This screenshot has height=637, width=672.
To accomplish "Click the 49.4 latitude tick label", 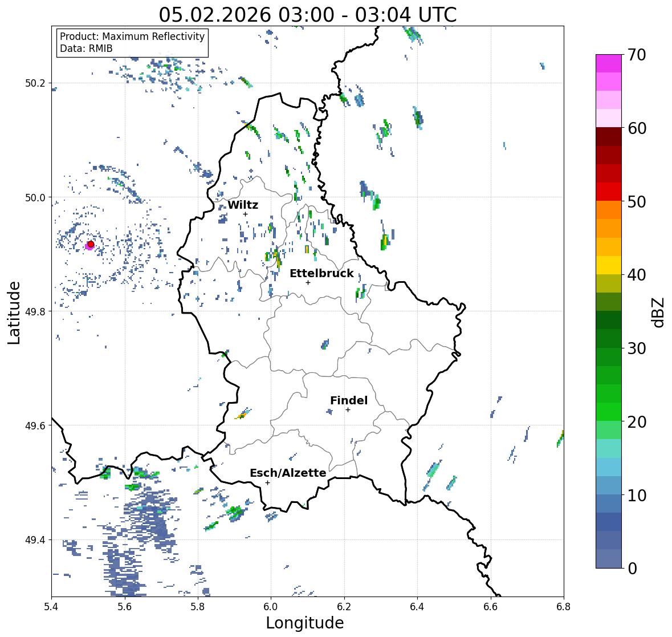I will 35,539.
